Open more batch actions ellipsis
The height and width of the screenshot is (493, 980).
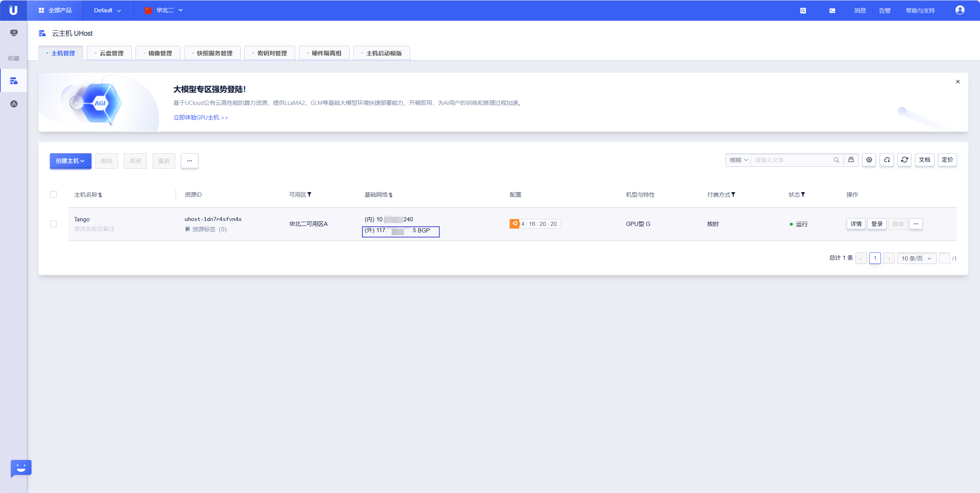tap(189, 161)
